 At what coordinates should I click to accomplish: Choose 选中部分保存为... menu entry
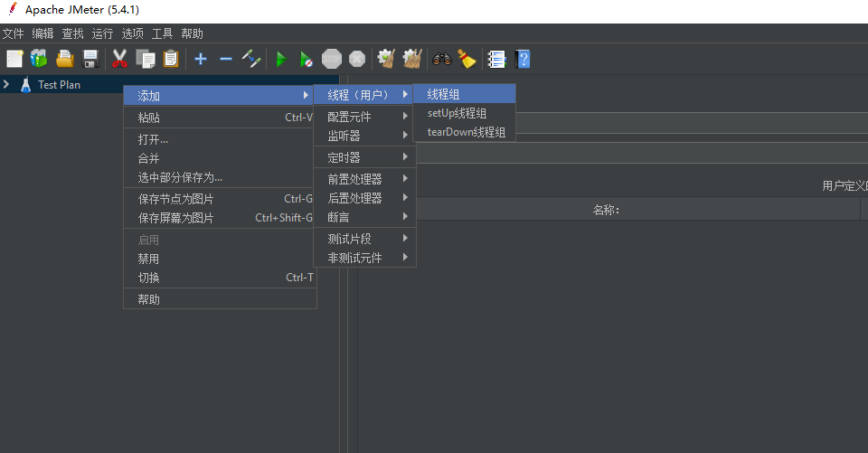point(219,177)
